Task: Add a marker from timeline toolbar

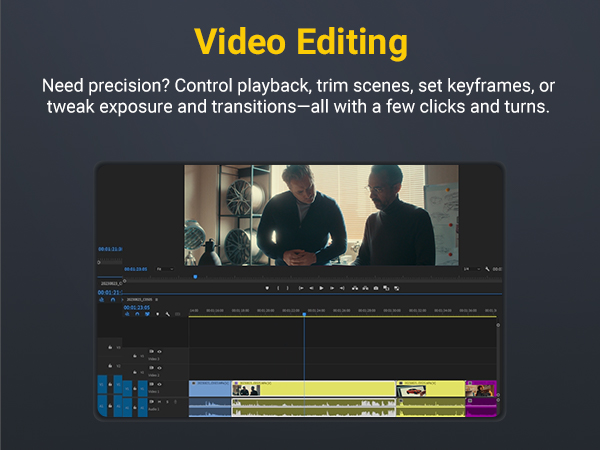Action: tap(157, 314)
